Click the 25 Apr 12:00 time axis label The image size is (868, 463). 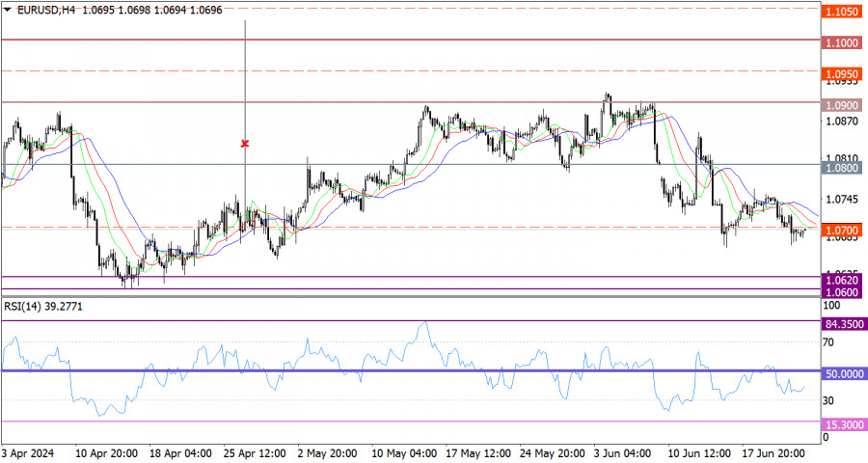[255, 453]
